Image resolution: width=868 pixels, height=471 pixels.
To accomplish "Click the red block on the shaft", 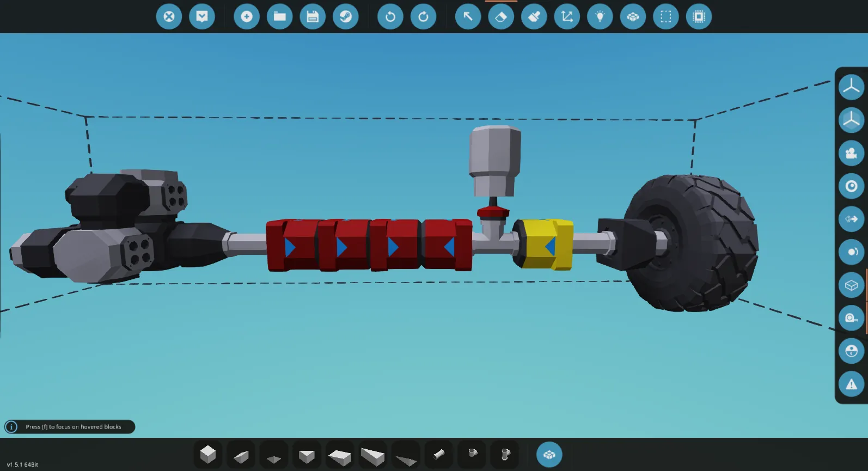I will click(x=299, y=245).
